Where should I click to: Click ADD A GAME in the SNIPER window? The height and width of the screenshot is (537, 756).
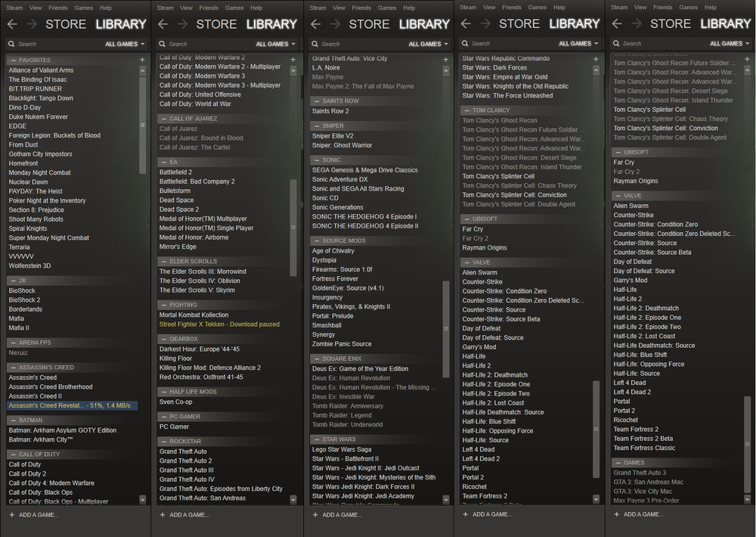click(x=337, y=515)
